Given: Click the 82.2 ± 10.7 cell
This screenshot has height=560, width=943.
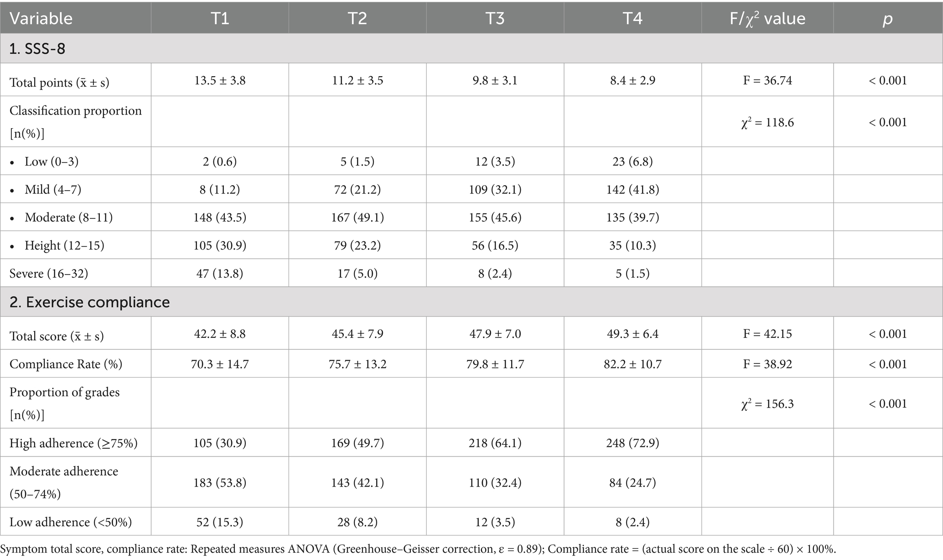Looking at the screenshot, I should pos(632,364).
